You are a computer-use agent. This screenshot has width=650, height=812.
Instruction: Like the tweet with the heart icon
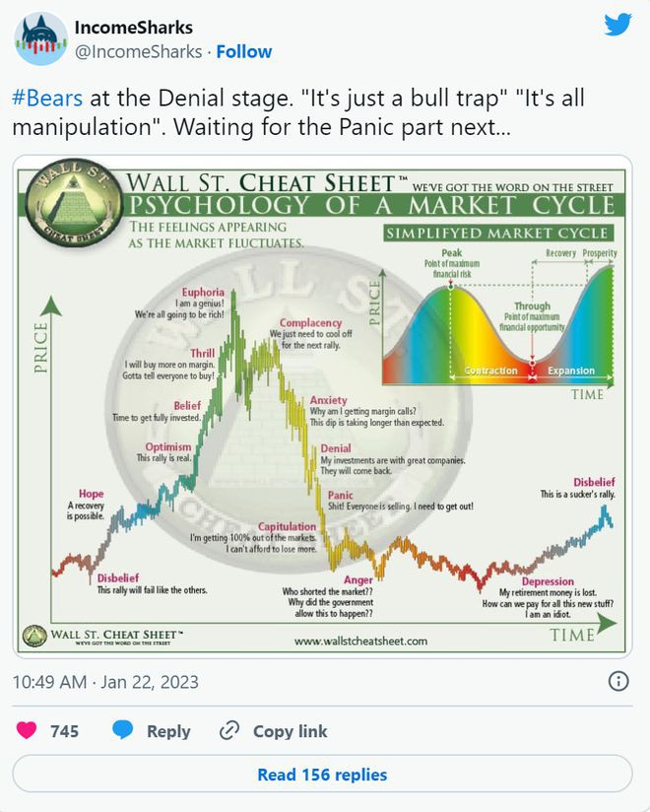point(27,731)
